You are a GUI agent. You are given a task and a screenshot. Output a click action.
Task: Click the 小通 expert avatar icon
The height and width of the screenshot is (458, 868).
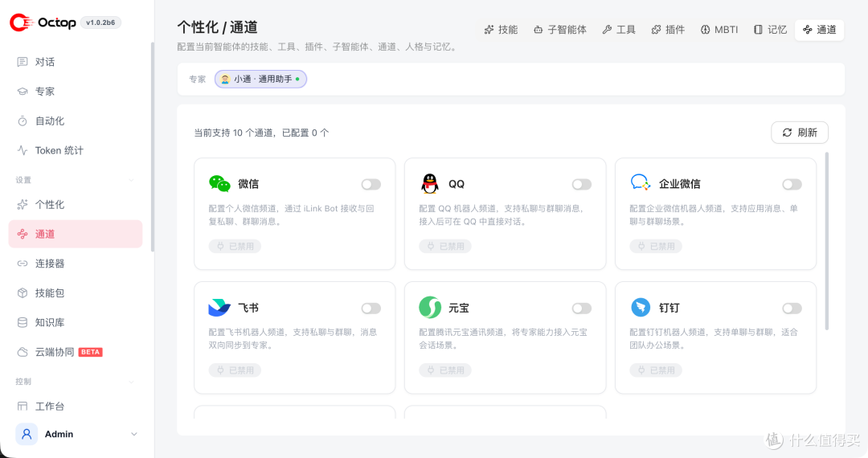pos(225,79)
